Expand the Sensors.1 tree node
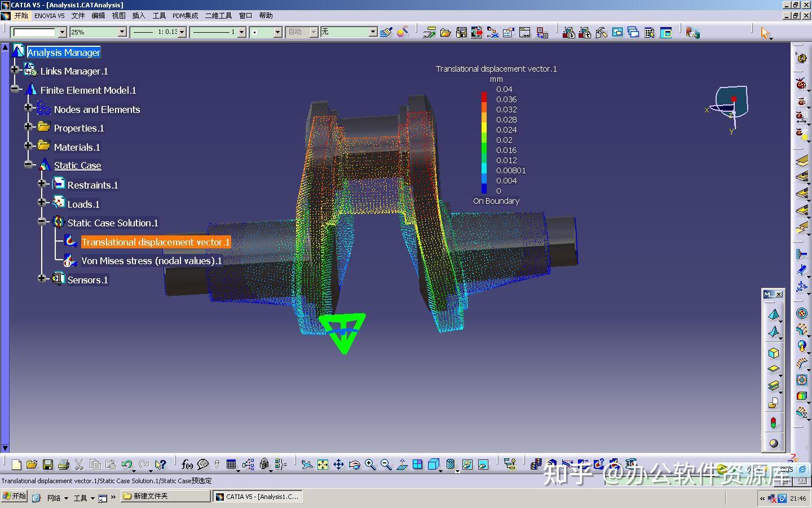The height and width of the screenshot is (508, 812). 42,278
